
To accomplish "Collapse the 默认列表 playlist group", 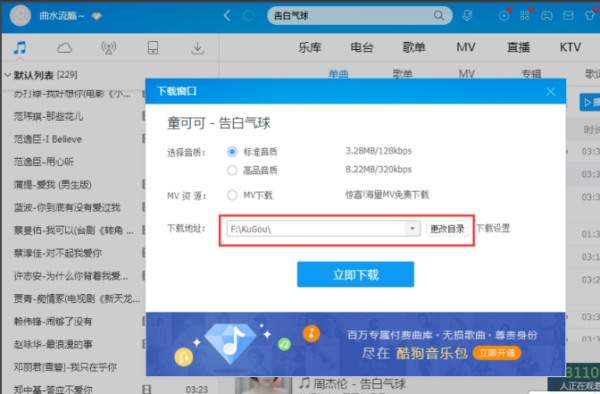I will click(x=8, y=75).
